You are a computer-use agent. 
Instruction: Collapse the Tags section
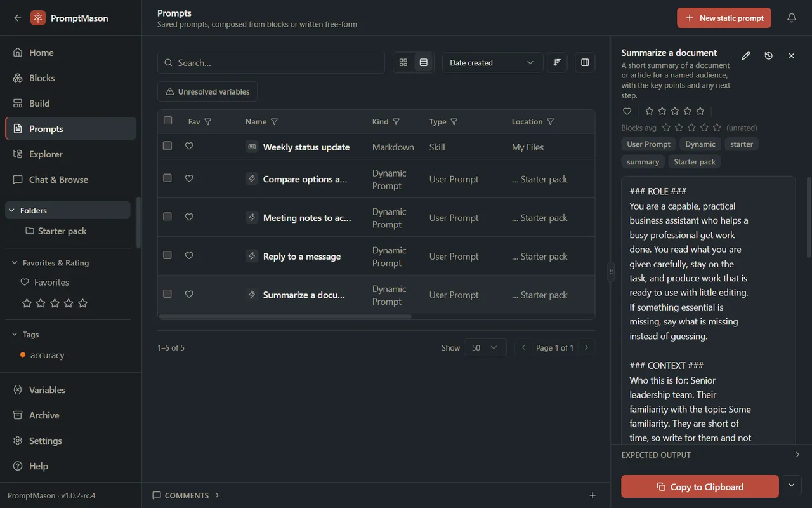[15, 335]
